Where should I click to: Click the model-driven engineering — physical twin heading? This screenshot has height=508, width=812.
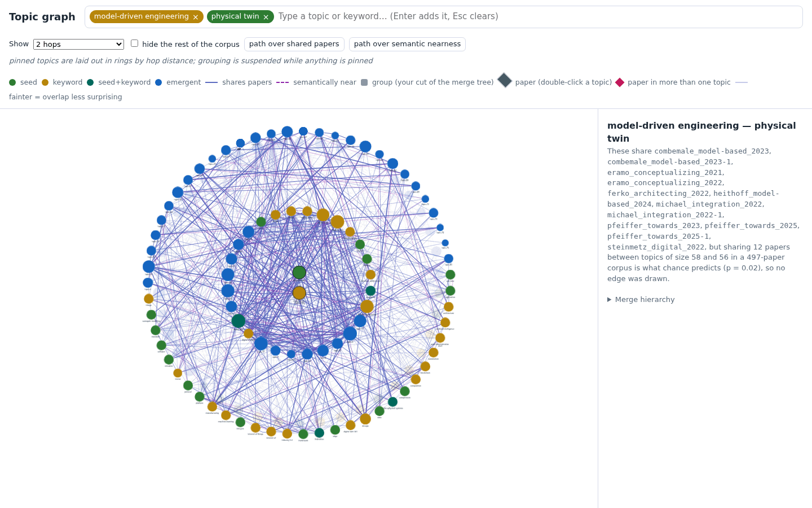[701, 132]
